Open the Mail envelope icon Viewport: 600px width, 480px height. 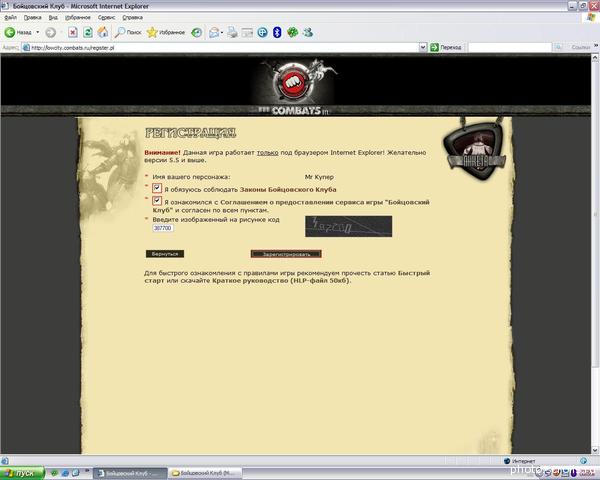(x=214, y=33)
